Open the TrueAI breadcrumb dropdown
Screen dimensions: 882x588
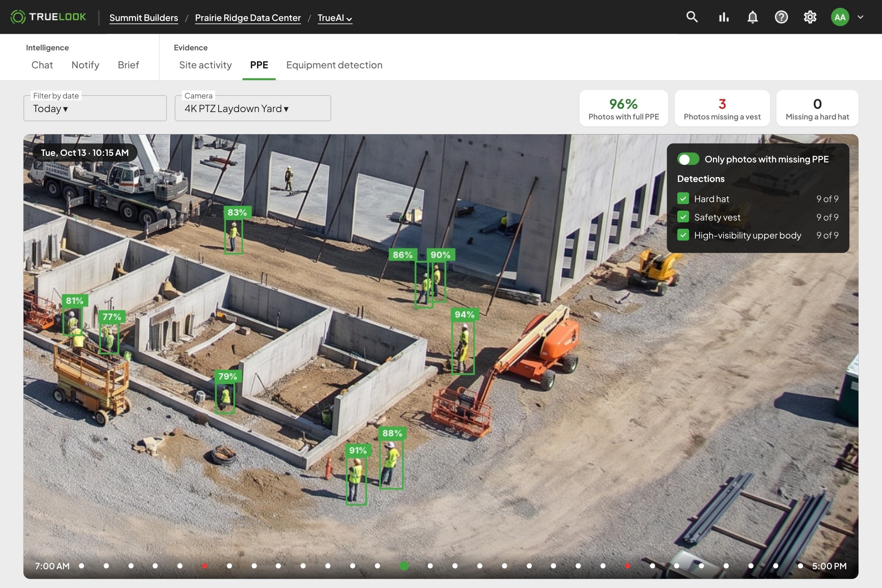334,18
